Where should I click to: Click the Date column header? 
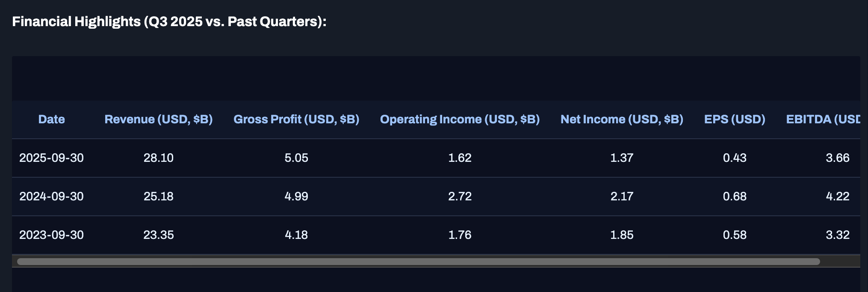pos(51,119)
